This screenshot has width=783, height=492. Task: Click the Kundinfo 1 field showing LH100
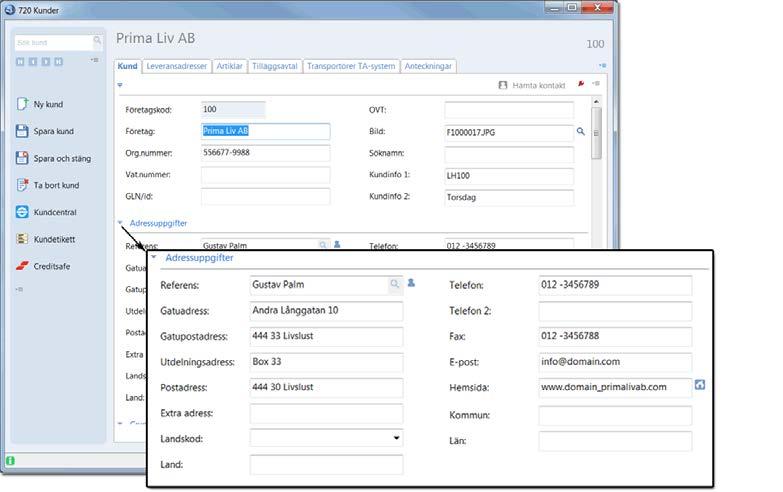click(509, 176)
